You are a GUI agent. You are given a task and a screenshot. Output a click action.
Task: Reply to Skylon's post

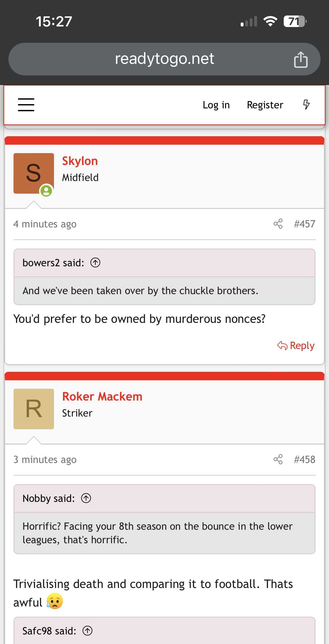[296, 345]
